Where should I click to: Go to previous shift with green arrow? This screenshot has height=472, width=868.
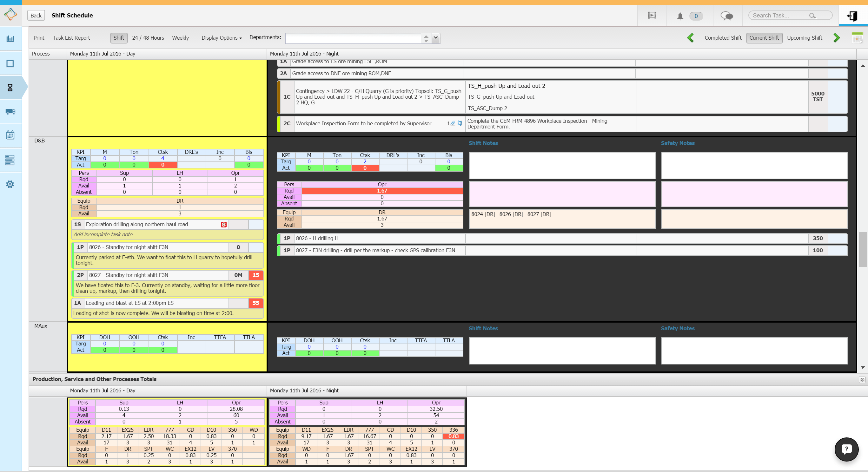690,38
